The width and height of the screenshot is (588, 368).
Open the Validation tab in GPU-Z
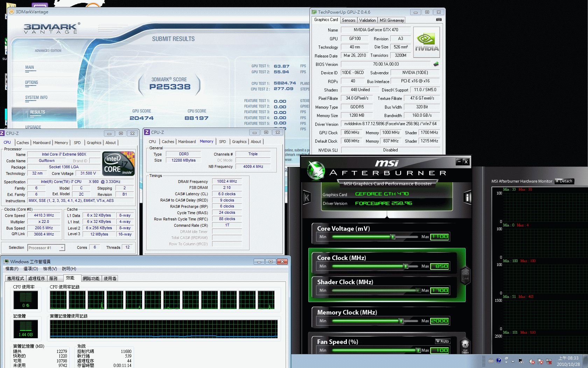tap(367, 20)
